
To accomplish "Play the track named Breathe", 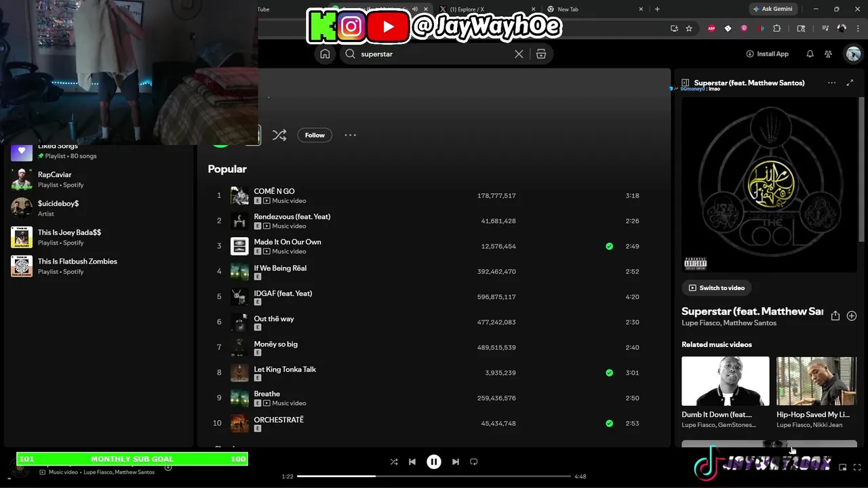I will click(x=267, y=394).
